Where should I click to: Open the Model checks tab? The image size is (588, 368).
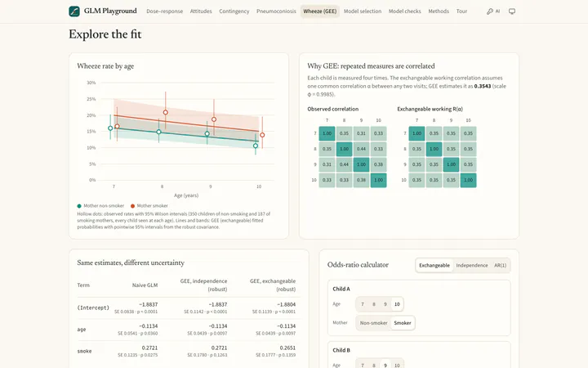coord(404,11)
